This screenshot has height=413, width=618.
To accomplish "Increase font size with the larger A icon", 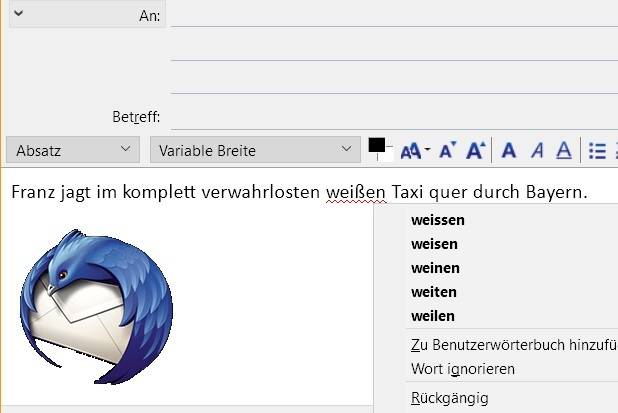I will (475, 150).
